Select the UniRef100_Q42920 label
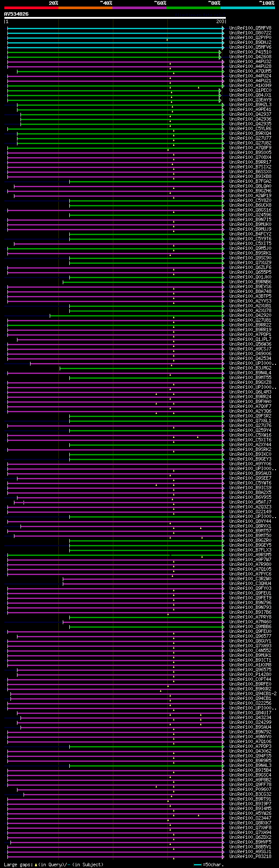This screenshot has height=868, width=279. [250, 316]
